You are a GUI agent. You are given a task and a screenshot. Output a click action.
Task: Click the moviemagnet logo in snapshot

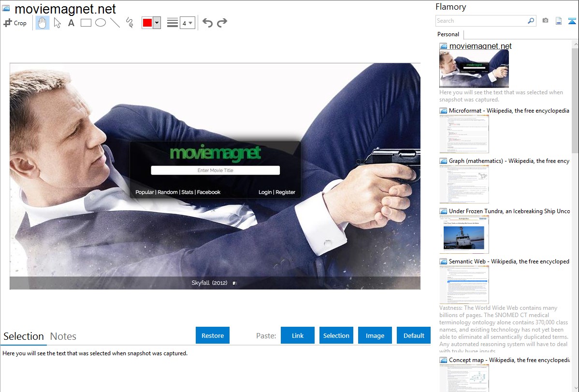coord(215,153)
